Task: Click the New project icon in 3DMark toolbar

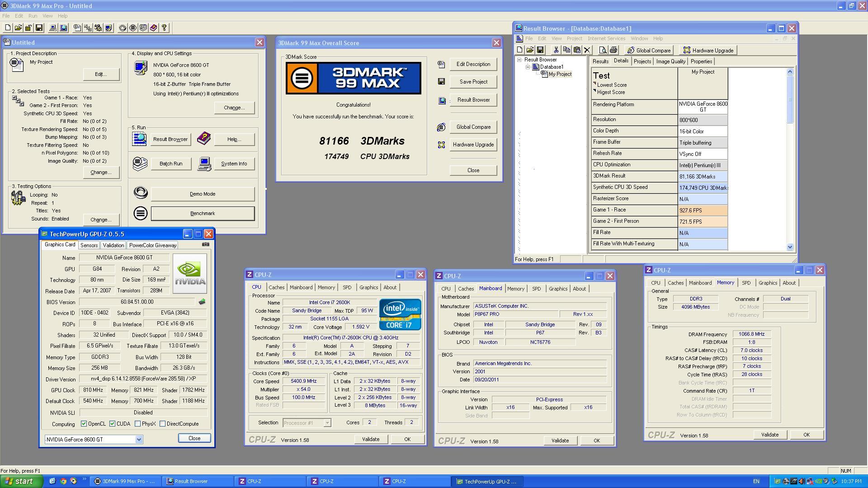Action: point(8,28)
